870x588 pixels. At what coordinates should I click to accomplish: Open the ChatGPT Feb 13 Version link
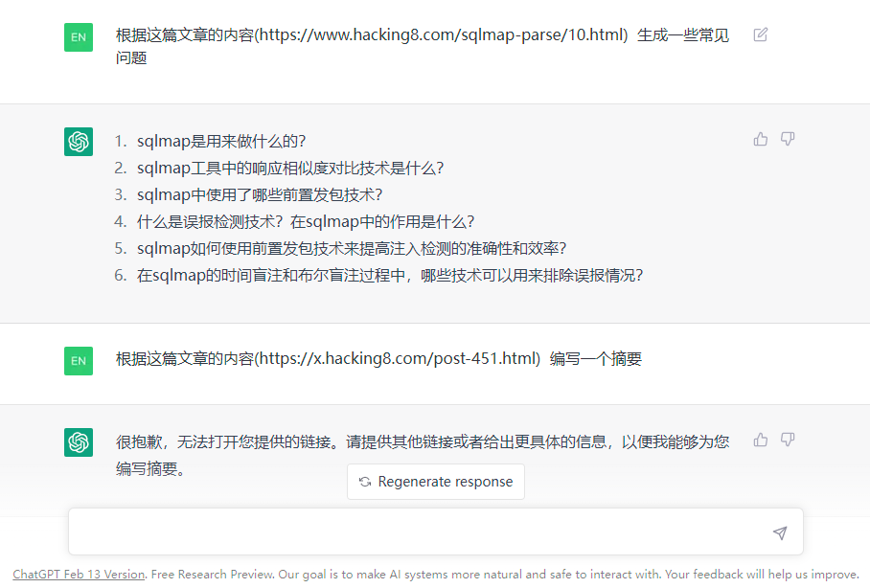coord(79,575)
